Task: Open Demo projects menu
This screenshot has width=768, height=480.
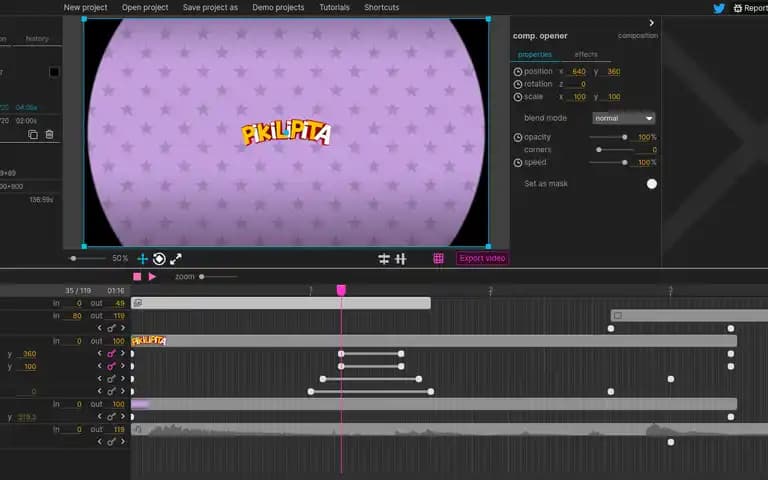Action: point(278,7)
